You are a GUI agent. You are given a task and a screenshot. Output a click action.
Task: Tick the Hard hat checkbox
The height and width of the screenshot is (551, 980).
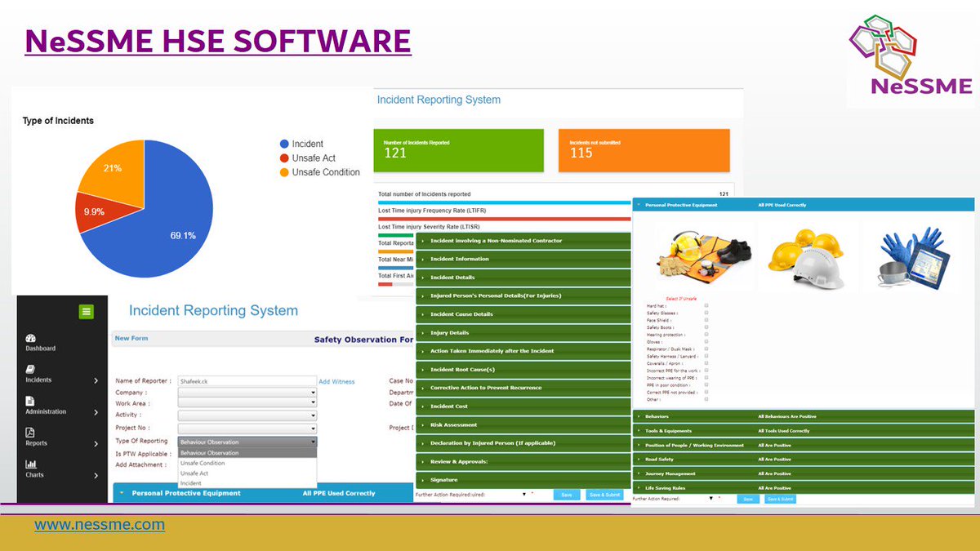tap(706, 306)
